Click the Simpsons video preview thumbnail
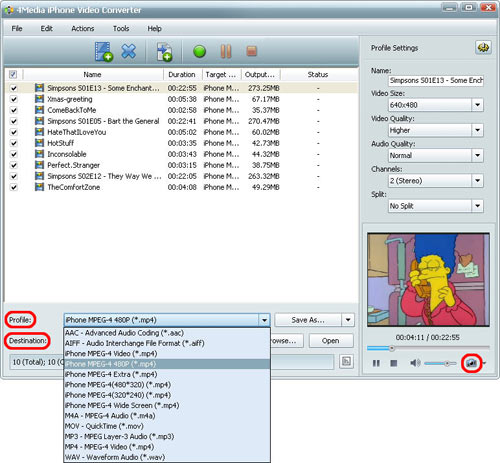Image resolution: width=500 pixels, height=463 pixels. [428, 279]
